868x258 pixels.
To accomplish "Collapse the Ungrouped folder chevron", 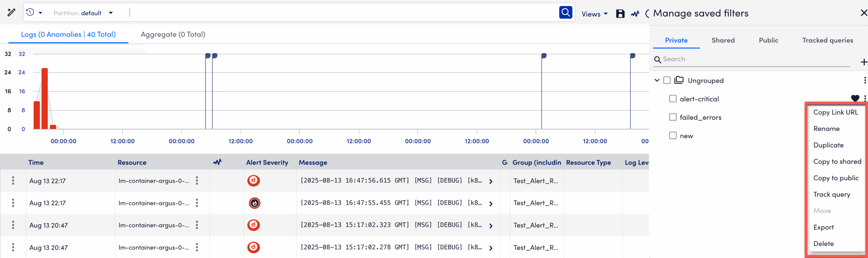I will pyautogui.click(x=657, y=80).
